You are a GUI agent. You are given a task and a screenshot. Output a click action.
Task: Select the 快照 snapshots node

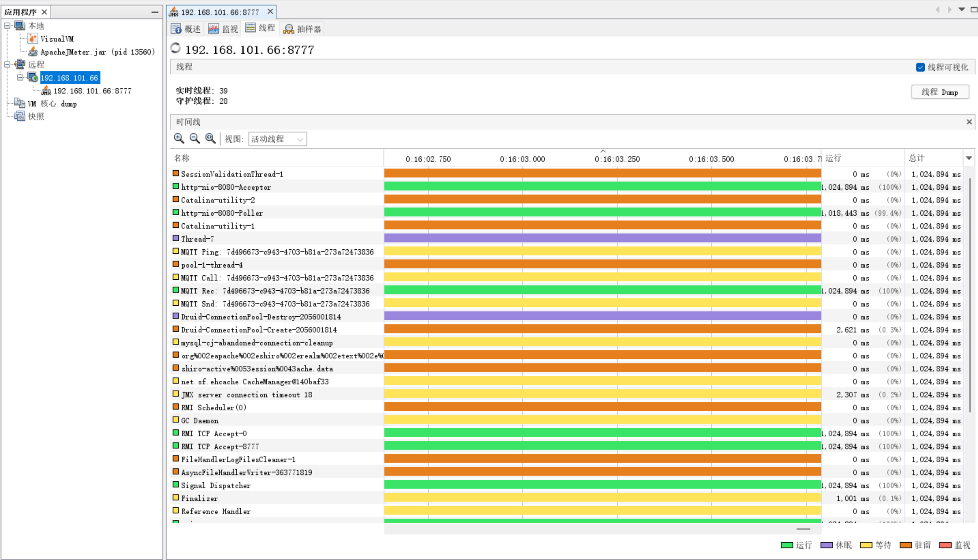(35, 116)
